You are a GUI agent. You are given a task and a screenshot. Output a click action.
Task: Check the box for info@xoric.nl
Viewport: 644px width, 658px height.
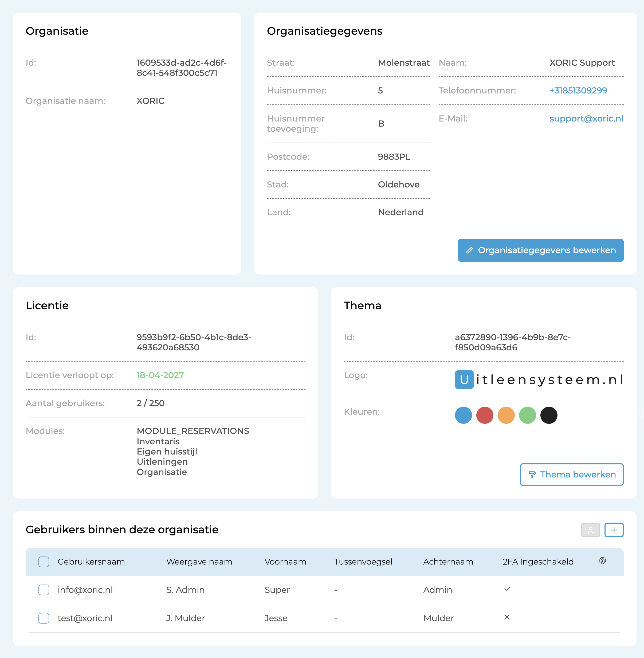(x=44, y=590)
